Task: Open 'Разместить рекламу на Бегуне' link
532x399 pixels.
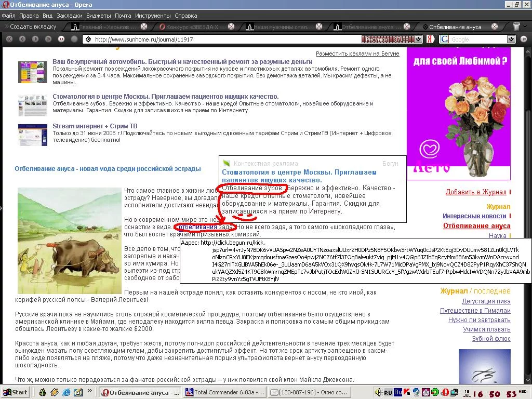Action: 357,54
